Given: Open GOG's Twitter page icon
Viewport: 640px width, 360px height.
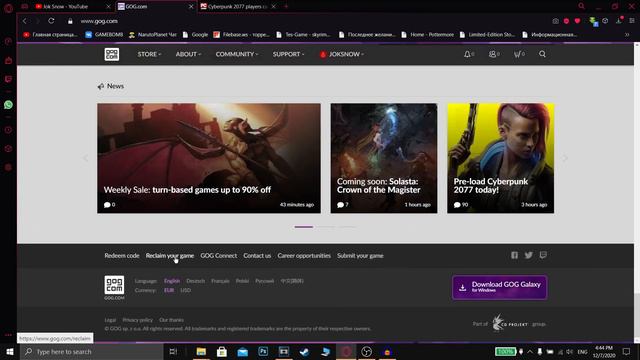Looking at the screenshot, I should click(x=529, y=255).
